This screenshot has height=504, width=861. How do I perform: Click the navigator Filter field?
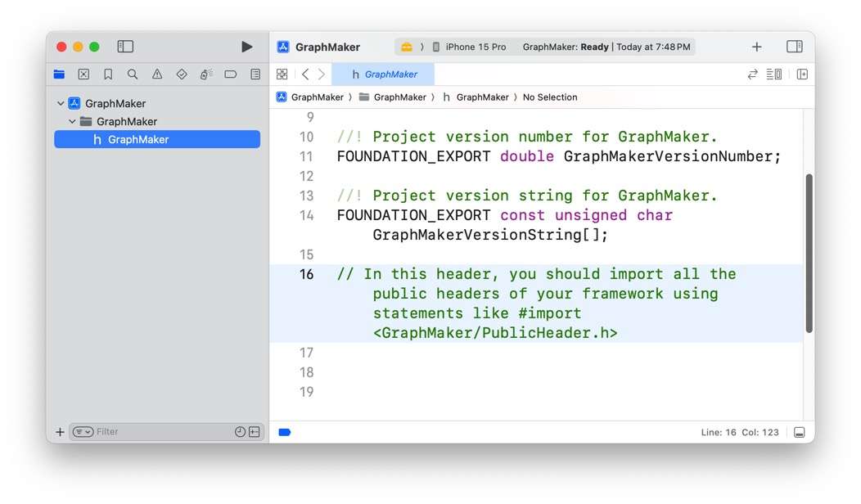(160, 432)
